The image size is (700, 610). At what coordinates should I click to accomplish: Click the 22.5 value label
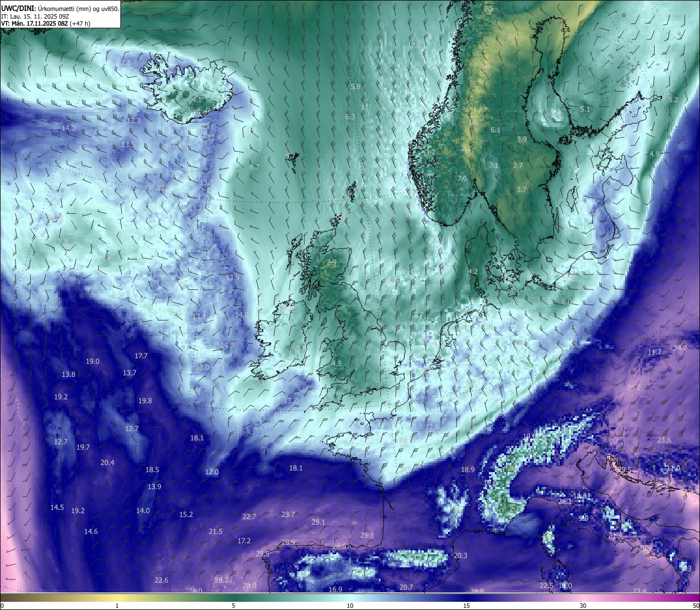(x=546, y=586)
